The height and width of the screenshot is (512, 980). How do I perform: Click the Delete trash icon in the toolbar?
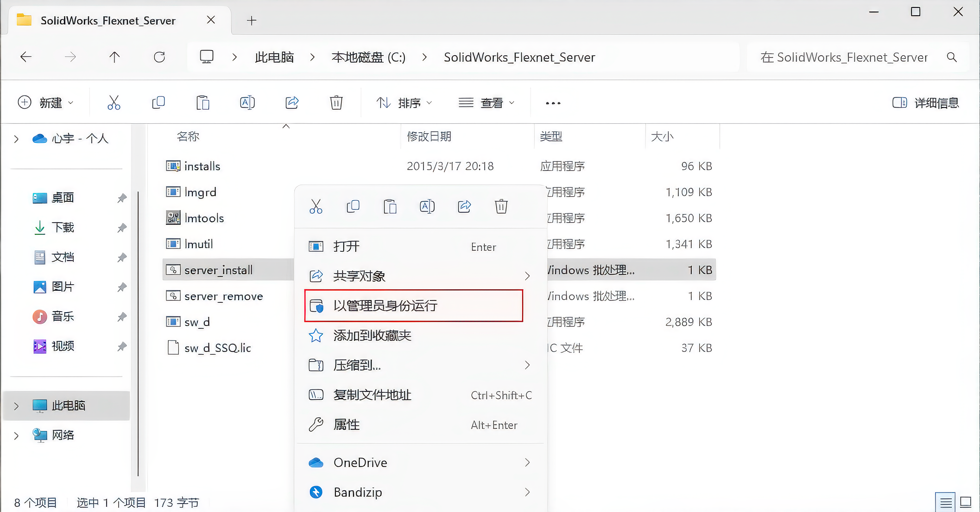coord(336,102)
